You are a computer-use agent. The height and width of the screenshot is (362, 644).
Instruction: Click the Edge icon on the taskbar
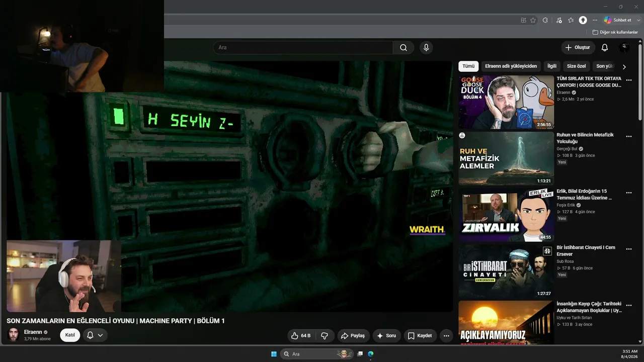371,354
